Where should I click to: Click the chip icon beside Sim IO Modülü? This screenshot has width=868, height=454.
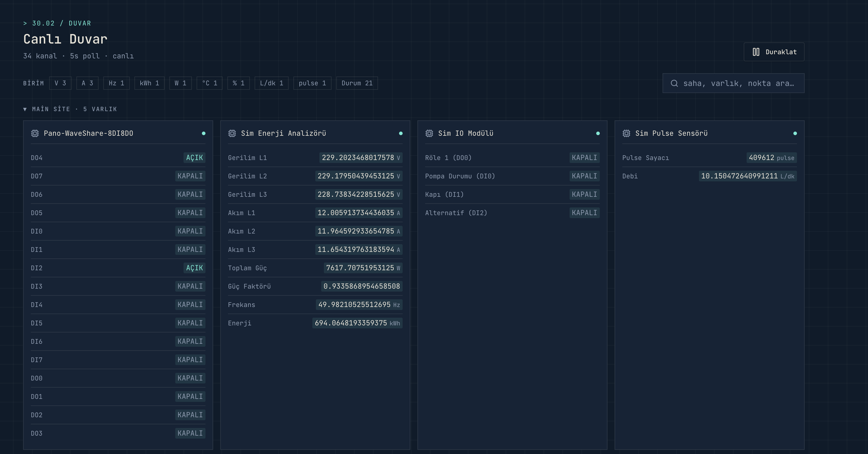point(429,133)
